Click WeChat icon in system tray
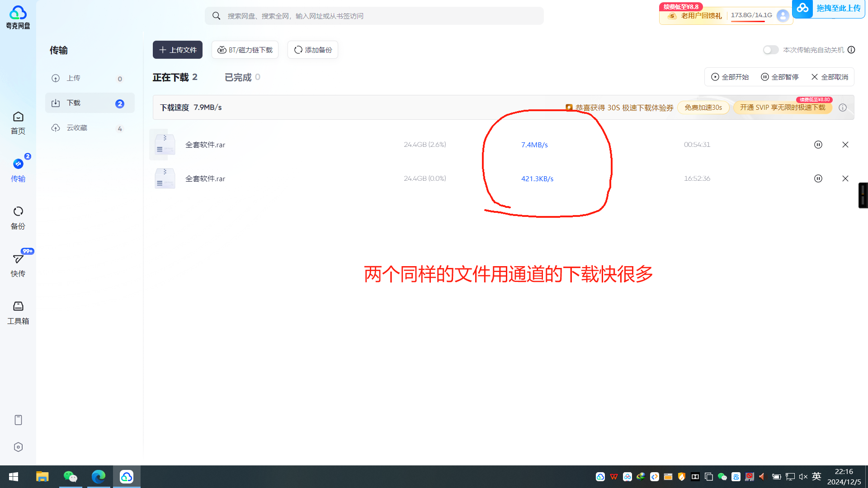The height and width of the screenshot is (488, 868). coord(722,477)
